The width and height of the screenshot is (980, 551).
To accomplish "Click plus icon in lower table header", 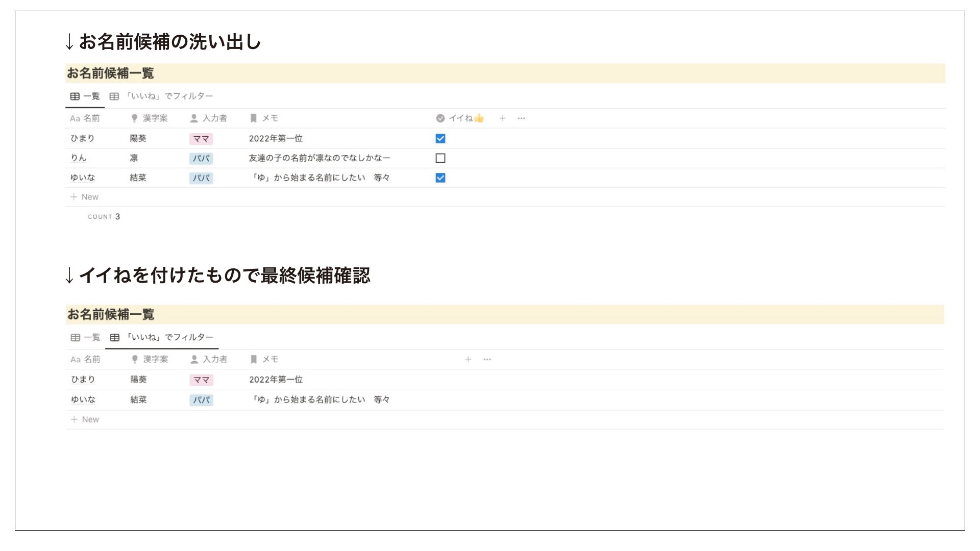I will click(x=468, y=360).
